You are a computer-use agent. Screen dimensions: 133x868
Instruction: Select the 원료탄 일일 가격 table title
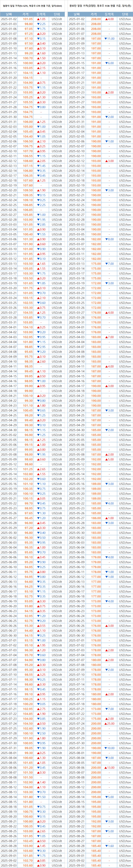tap(100, 5)
